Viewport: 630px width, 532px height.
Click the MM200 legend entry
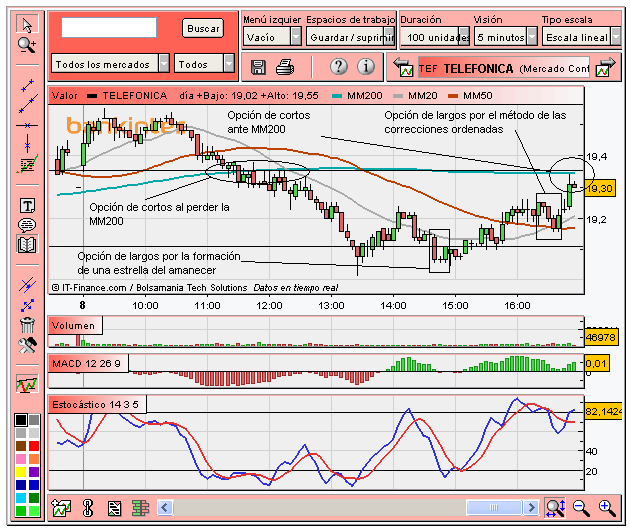click(x=357, y=96)
